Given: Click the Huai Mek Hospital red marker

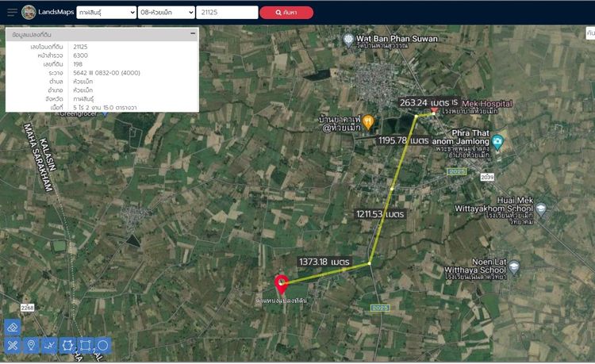Looking at the screenshot, I should point(435,110).
